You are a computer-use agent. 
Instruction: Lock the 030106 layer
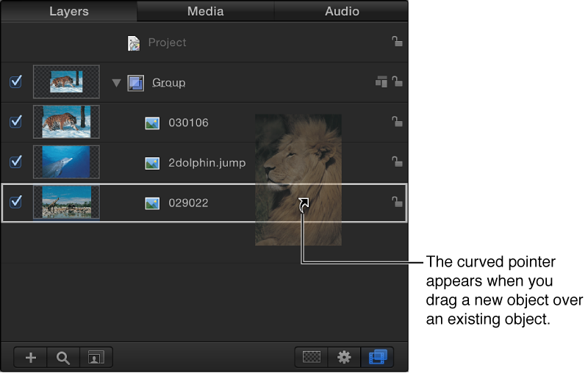[x=397, y=122]
